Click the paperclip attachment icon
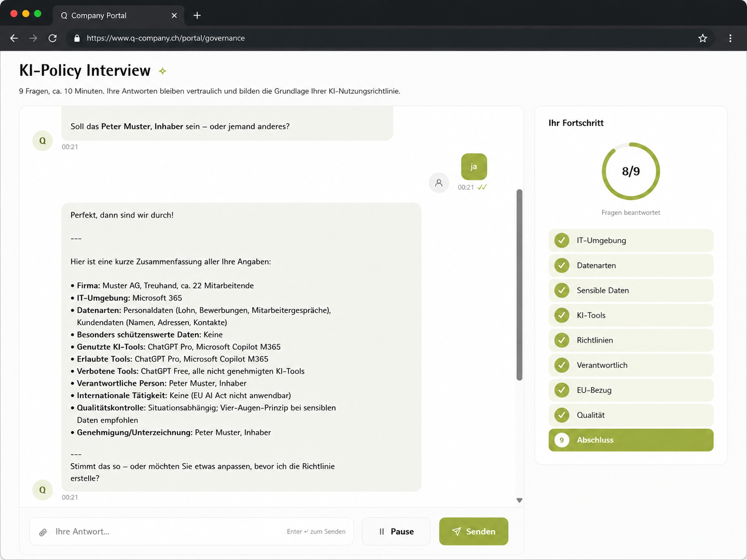This screenshot has height=560, width=747. point(43,532)
